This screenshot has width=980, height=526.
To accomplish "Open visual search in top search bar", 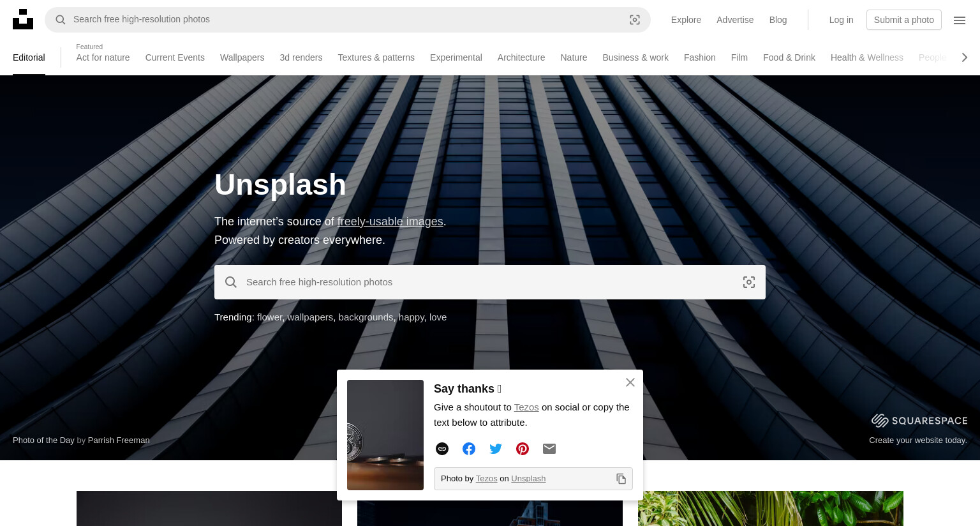I will [x=635, y=20].
